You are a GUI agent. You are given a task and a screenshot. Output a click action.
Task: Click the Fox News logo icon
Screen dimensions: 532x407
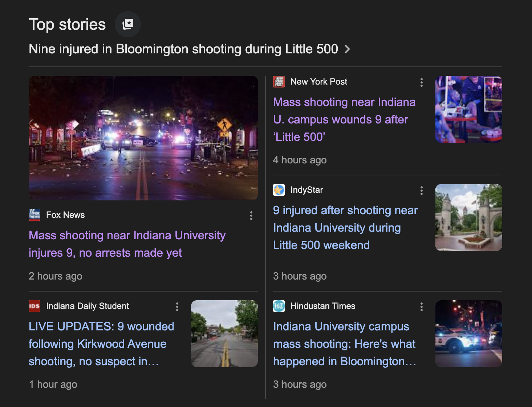point(34,215)
